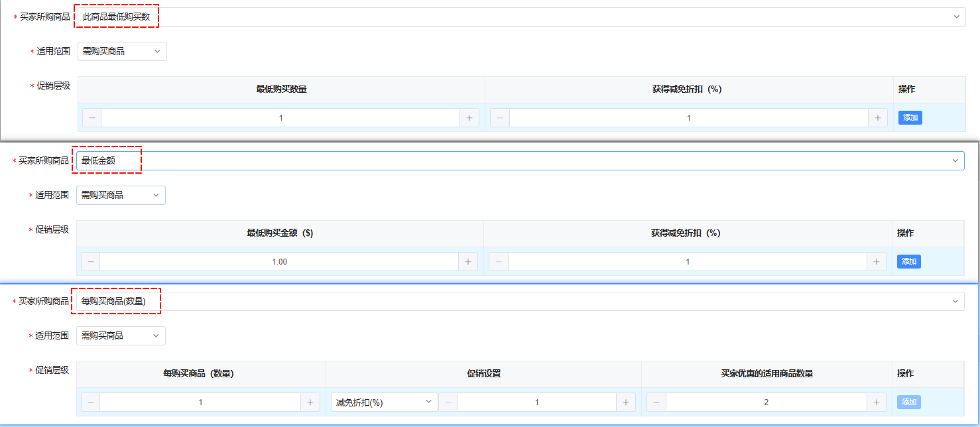Open 适用范围 dropdown in first panel
This screenshot has height=427, width=980.
coord(122,51)
